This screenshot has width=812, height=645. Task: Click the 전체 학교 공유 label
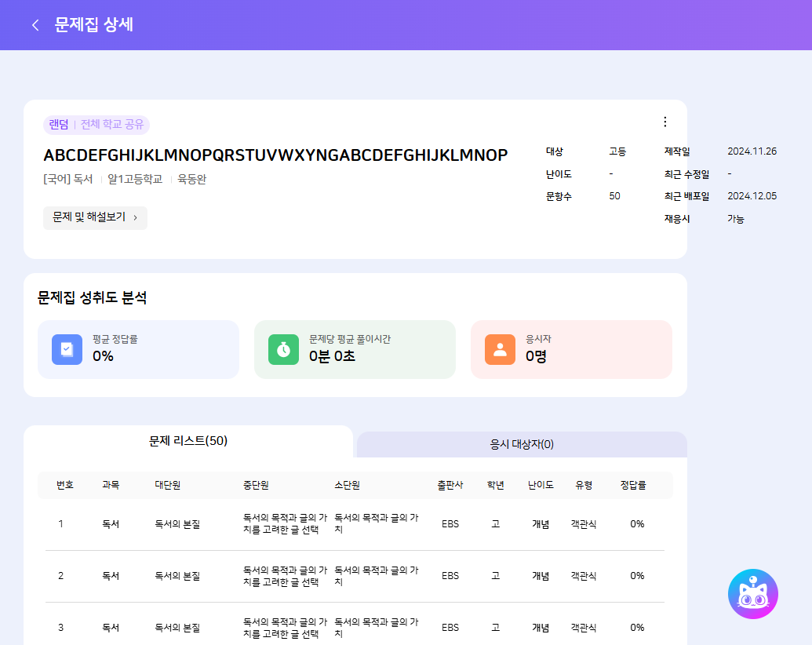(112, 125)
